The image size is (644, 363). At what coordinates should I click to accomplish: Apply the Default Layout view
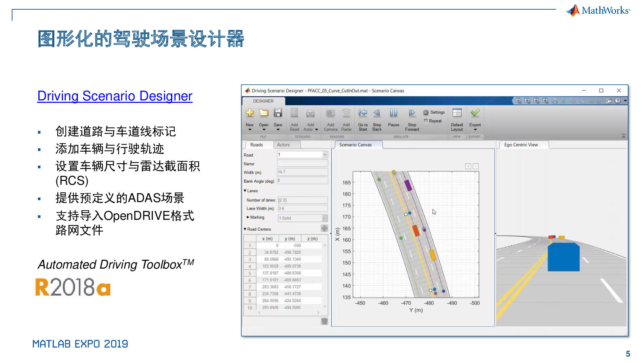point(457,113)
